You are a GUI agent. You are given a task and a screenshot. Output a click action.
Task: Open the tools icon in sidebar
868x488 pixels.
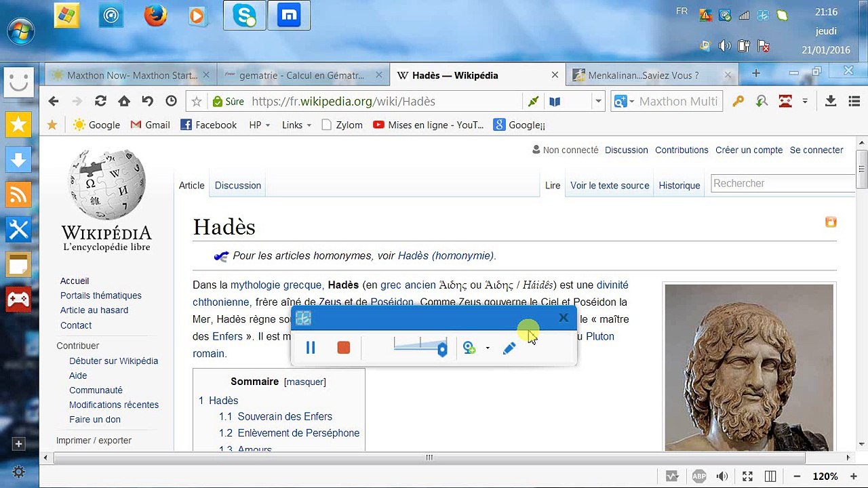18,230
